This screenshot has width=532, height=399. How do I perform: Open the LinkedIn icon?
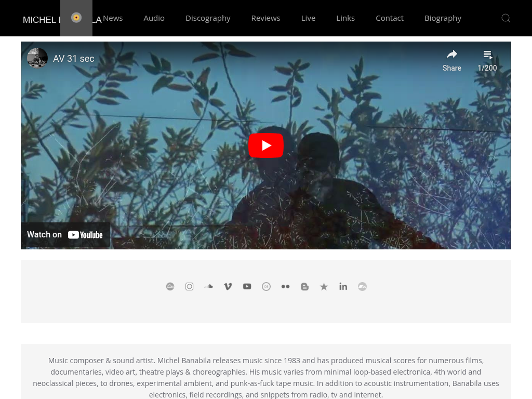343,286
